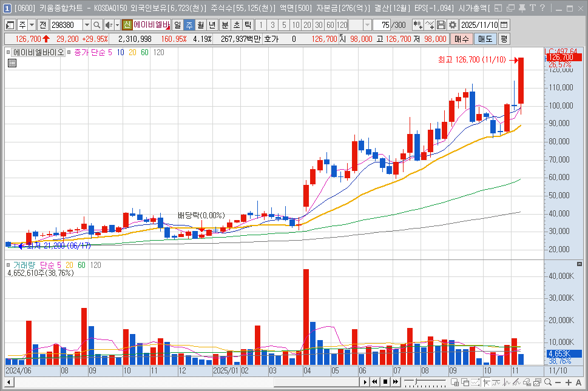The height and width of the screenshot is (391, 588).
Task: Select the 월 monthly period
Action: coord(201,25)
